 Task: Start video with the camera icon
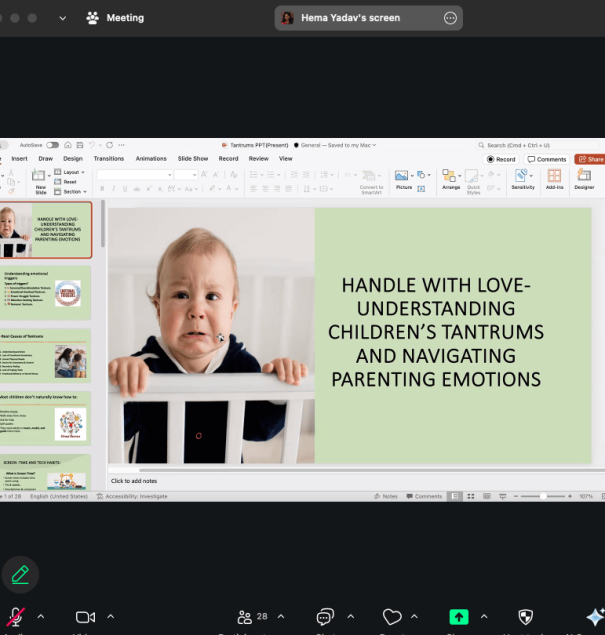85,617
